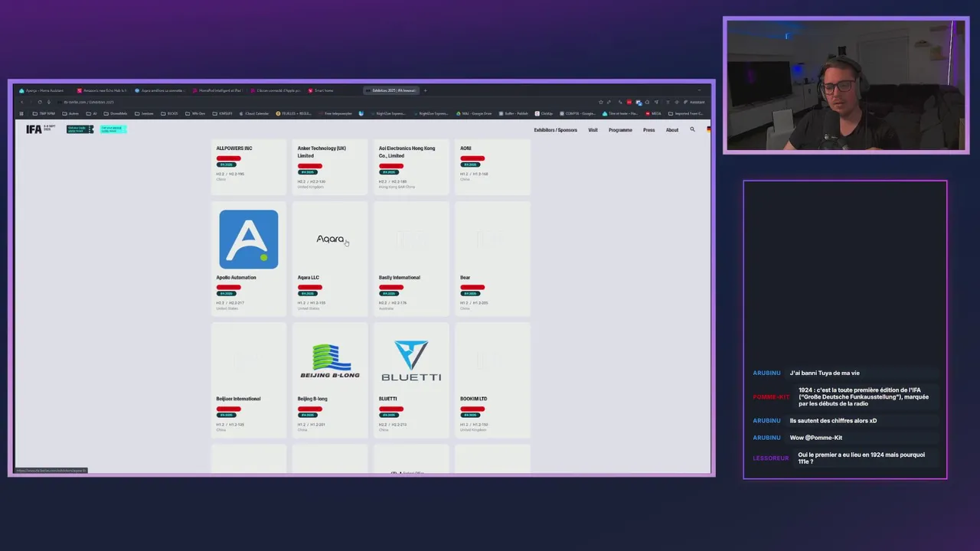Screen dimensions: 980x551
Task: Open the AONI exhibitor link
Action: click(x=465, y=148)
